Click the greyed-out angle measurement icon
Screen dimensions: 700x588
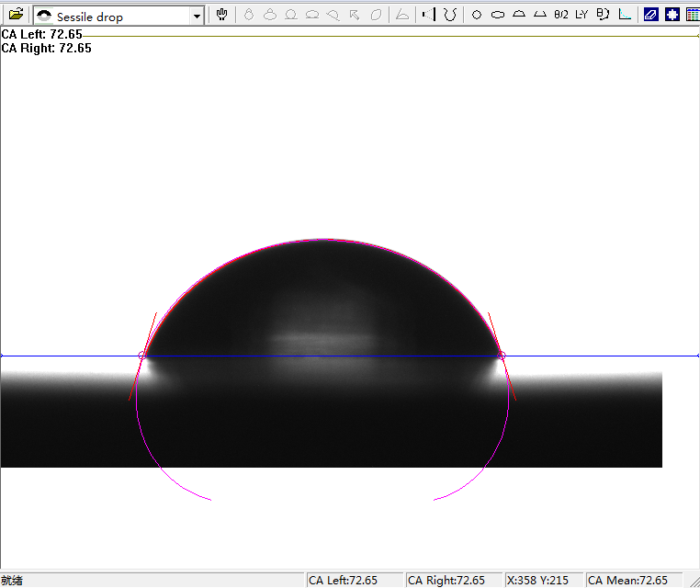401,15
